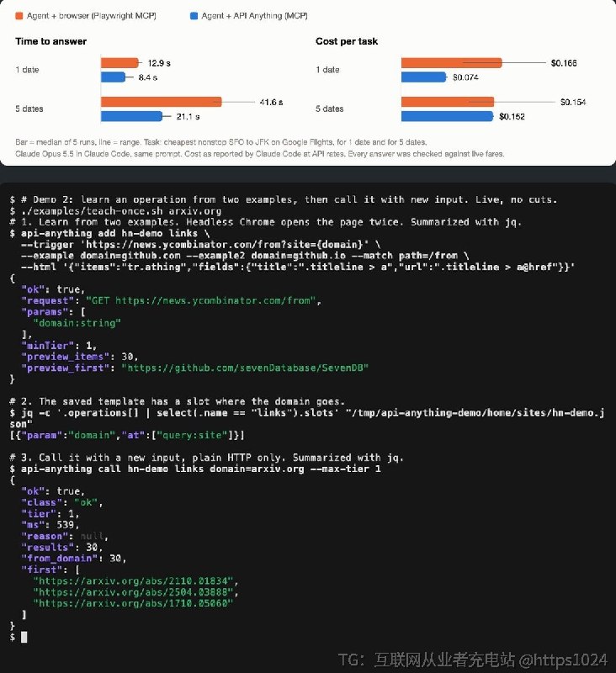616x673 pixels.
Task: Click the orange 12.9 s time bar
Action: (x=119, y=63)
